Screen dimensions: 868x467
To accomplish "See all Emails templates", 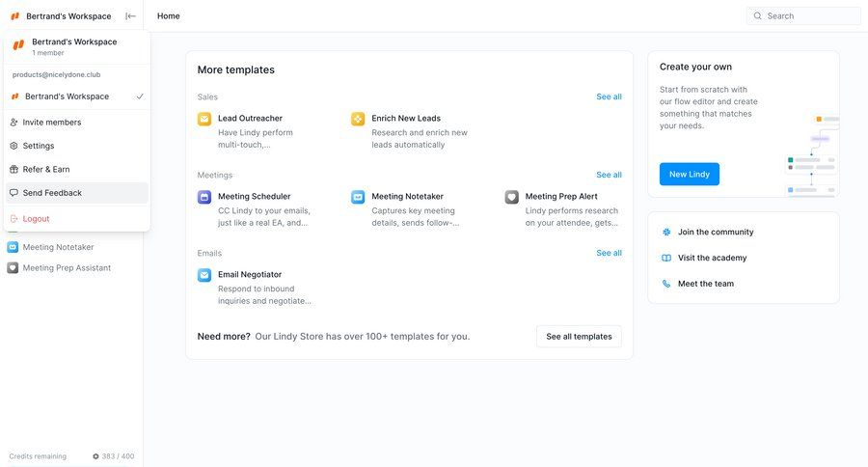I will pos(609,253).
